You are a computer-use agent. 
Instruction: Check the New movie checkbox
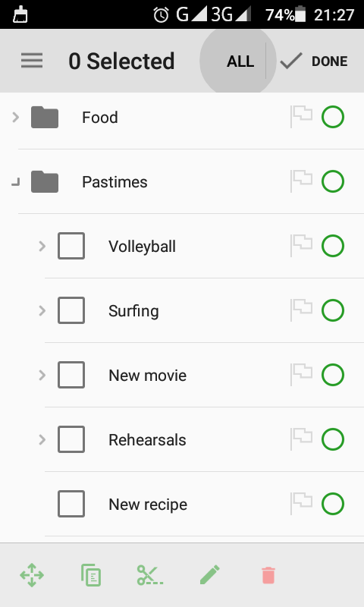[x=71, y=375]
